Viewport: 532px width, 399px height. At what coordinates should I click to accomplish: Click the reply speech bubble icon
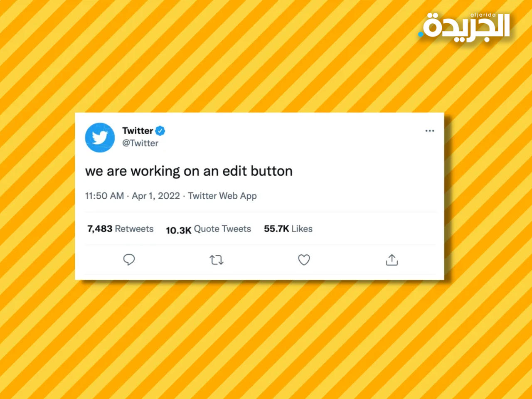pos(129,260)
